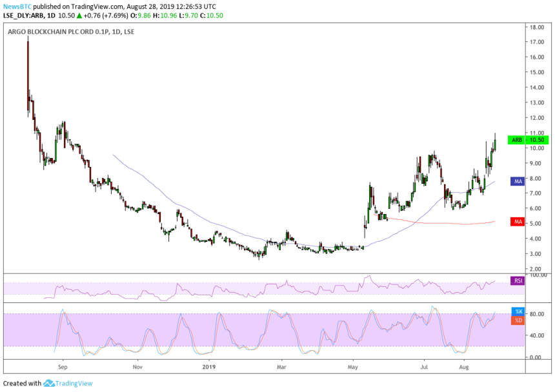The image size is (555, 392).
Task: Click the 100.00 RSI axis label
Action: tap(538, 275)
